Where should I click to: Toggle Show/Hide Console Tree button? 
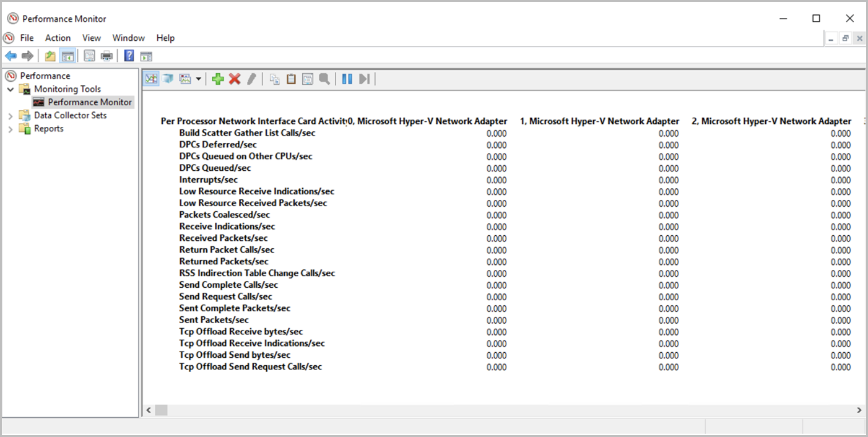tap(67, 56)
